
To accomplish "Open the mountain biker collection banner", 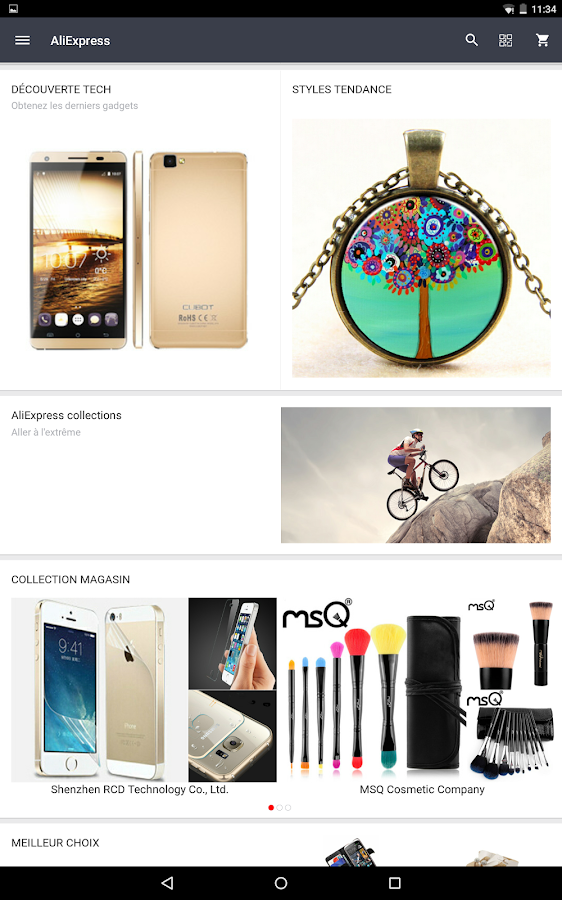I will point(416,475).
